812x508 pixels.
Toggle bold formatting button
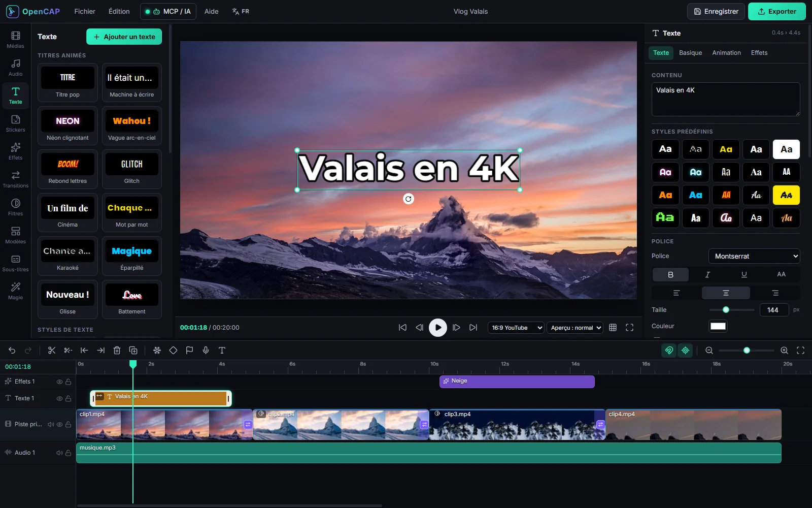pos(670,274)
